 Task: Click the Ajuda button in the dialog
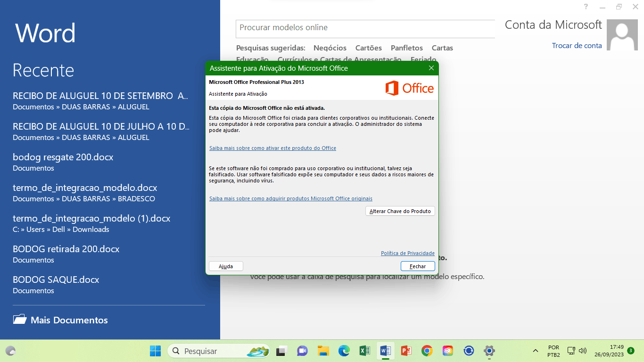(x=226, y=266)
